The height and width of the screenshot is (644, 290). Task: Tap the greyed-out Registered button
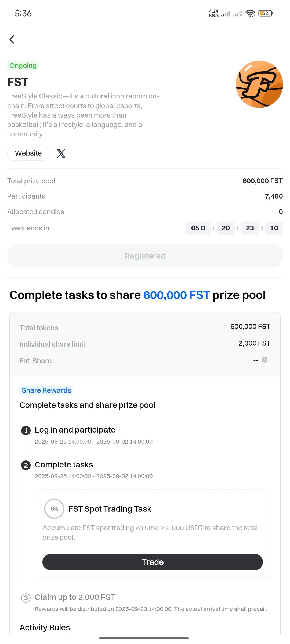tap(145, 256)
